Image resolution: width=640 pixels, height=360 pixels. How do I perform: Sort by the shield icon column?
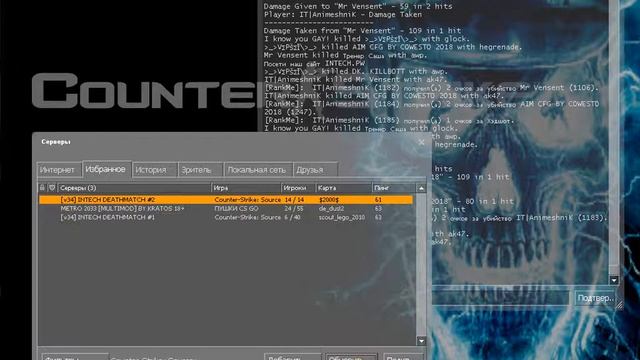(52, 188)
